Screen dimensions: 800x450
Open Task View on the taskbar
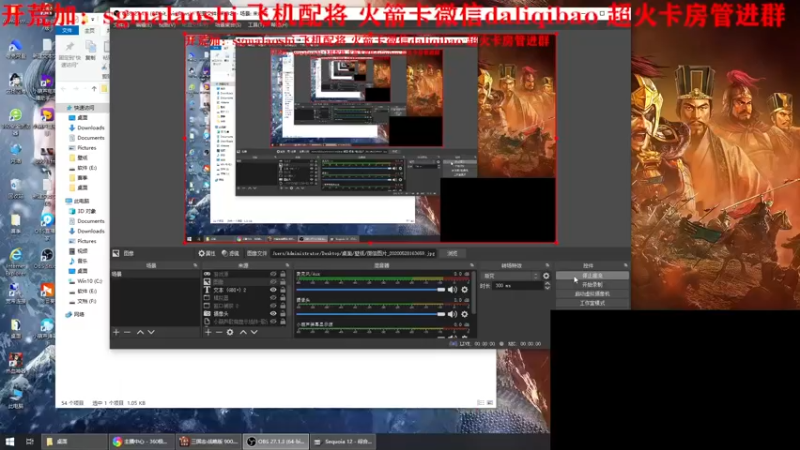30,441
